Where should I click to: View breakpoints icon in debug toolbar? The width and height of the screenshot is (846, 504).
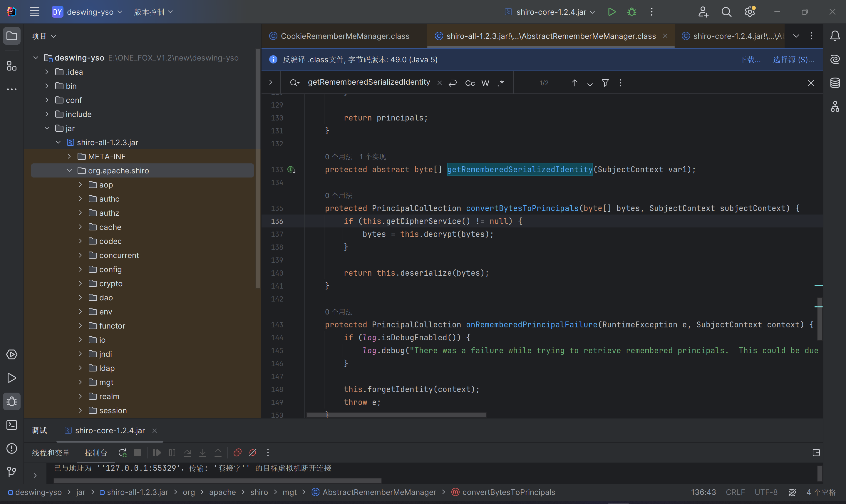tap(237, 453)
